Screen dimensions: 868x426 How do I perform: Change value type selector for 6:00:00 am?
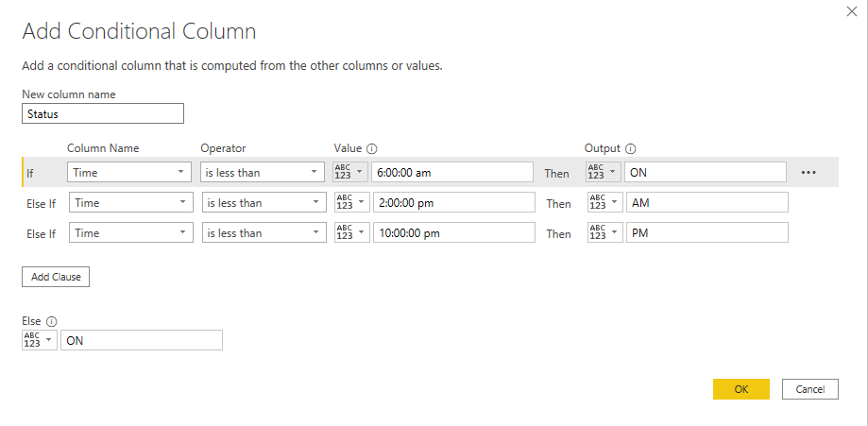(x=350, y=172)
